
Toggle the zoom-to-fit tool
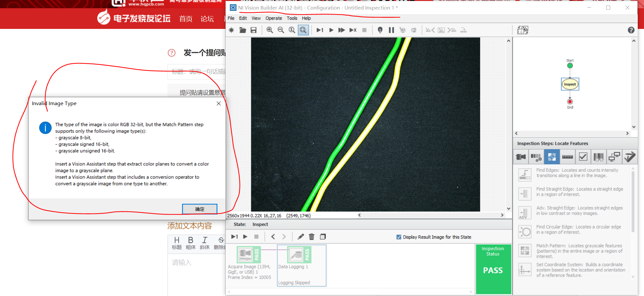(303, 30)
